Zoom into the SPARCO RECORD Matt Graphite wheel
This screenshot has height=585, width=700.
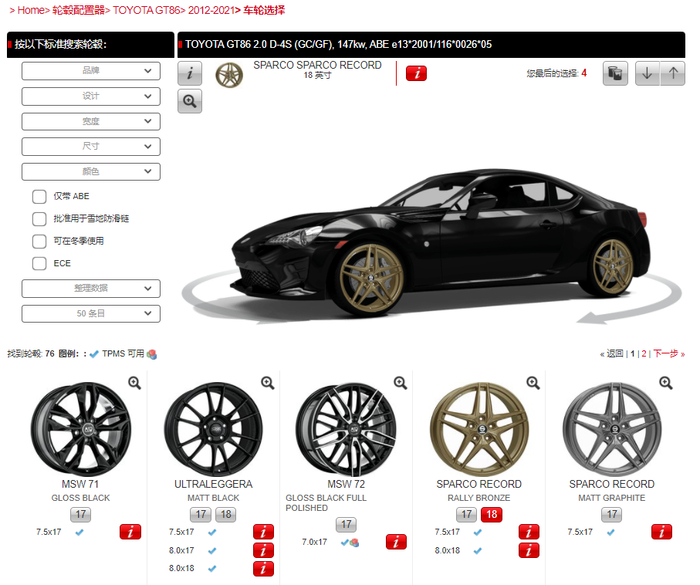click(666, 383)
